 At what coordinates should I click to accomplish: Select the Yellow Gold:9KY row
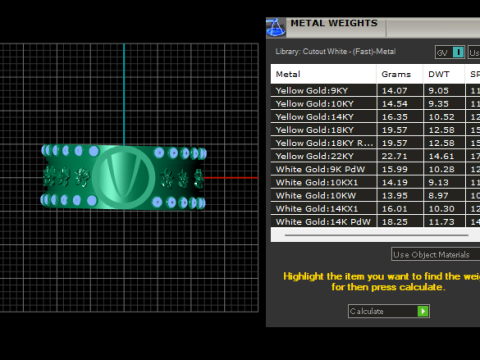tap(375, 91)
